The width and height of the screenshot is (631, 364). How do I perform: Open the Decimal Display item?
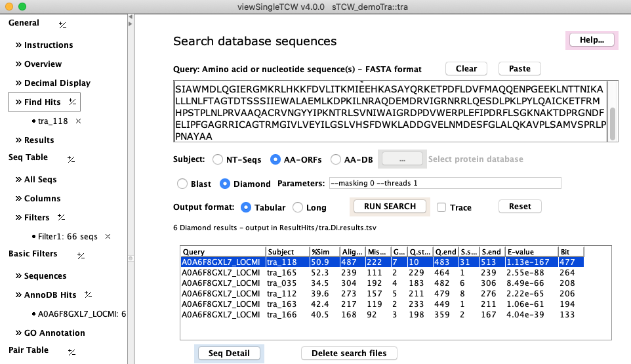(57, 83)
